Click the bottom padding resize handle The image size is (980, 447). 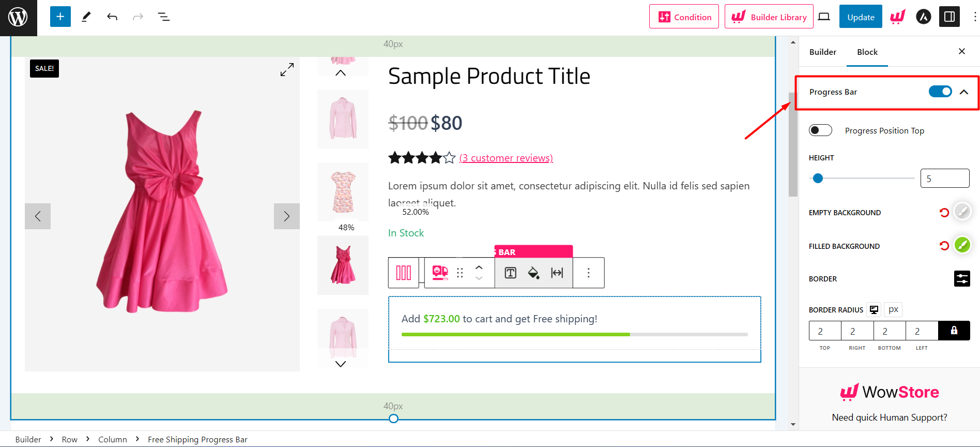tap(393, 419)
